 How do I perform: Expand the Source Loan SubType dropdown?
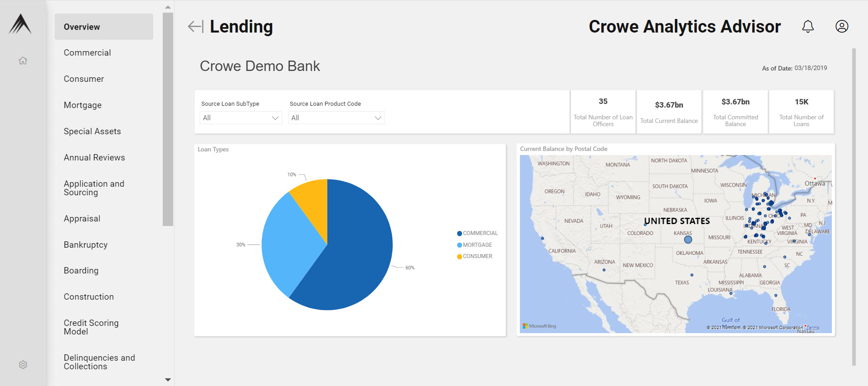[241, 118]
